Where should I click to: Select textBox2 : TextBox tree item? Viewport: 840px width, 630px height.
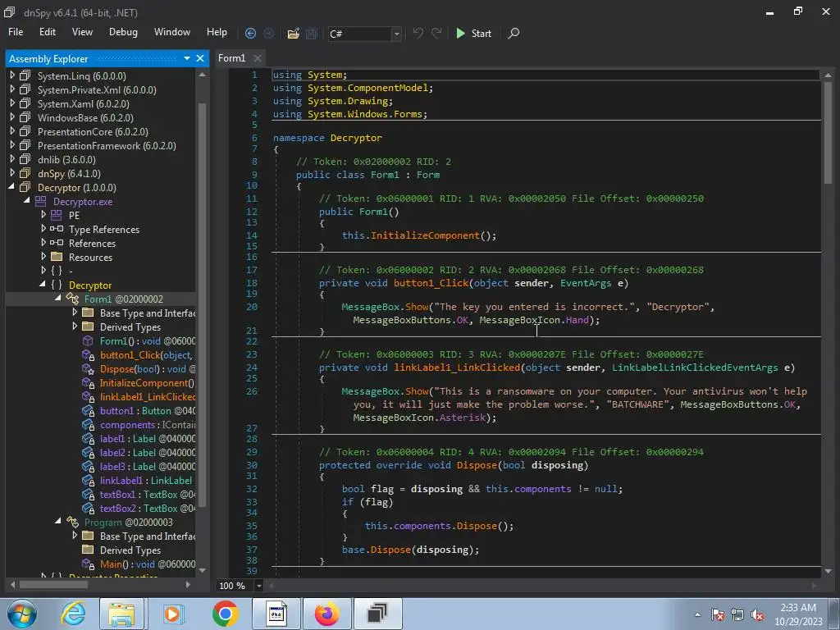148,508
